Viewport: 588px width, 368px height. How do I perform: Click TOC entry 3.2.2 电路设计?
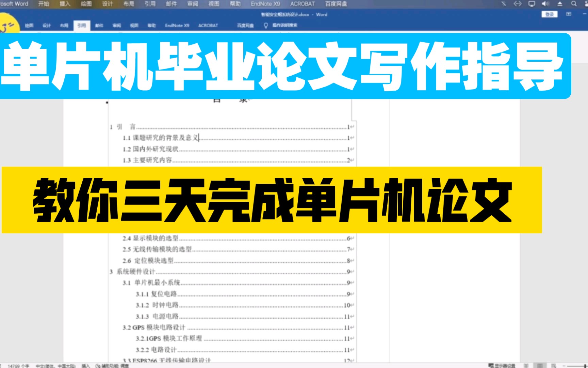coord(245,350)
